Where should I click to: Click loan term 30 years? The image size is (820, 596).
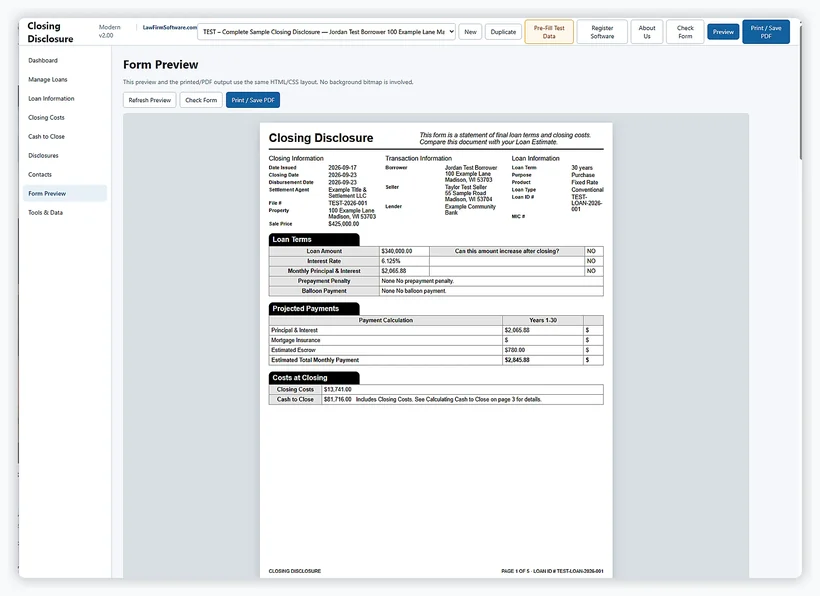582,168
